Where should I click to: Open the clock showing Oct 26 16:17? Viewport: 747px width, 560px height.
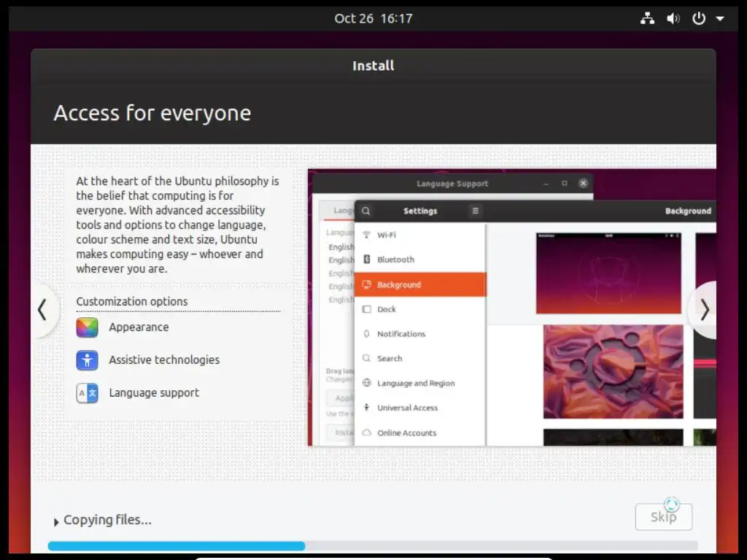(373, 18)
